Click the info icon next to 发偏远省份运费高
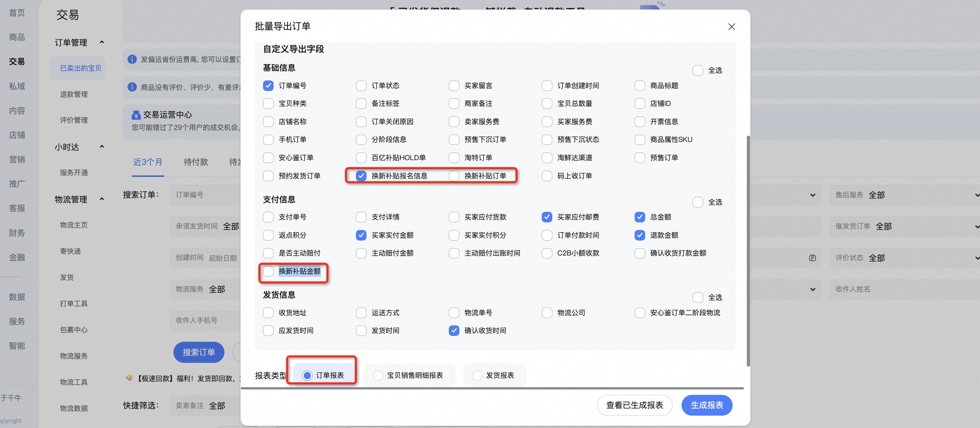980x428 pixels. tap(132, 59)
